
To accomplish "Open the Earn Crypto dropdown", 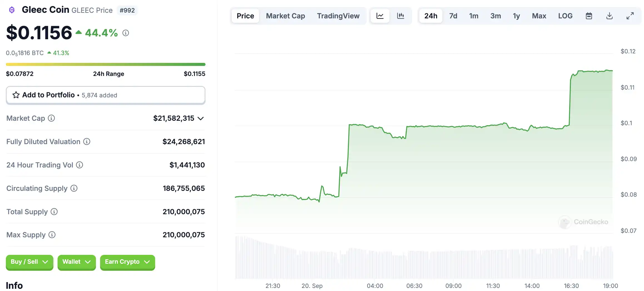I will pyautogui.click(x=127, y=262).
